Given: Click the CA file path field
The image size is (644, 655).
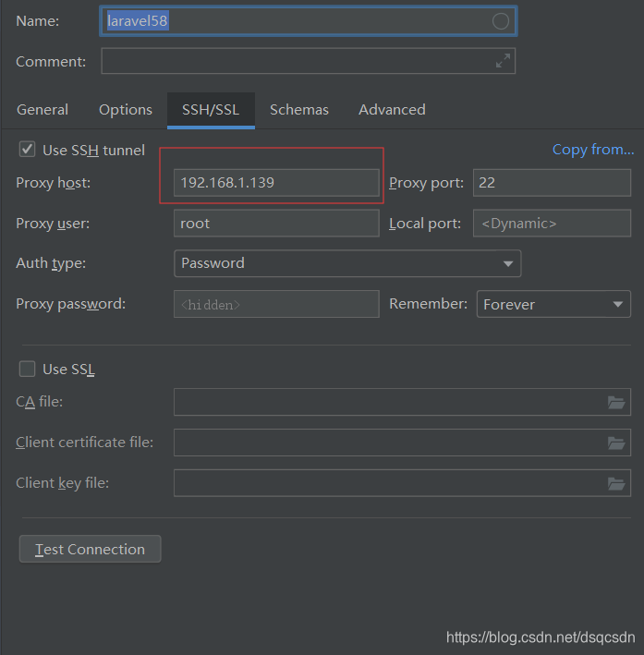Looking at the screenshot, I should 402,402.
